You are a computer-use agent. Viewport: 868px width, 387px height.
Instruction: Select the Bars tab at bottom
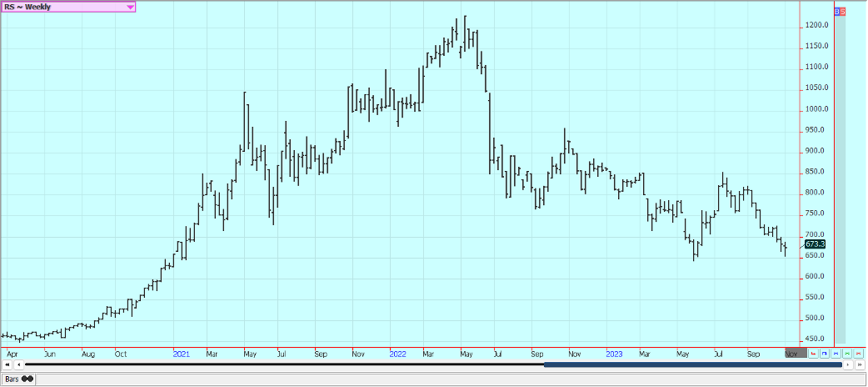tap(19, 379)
